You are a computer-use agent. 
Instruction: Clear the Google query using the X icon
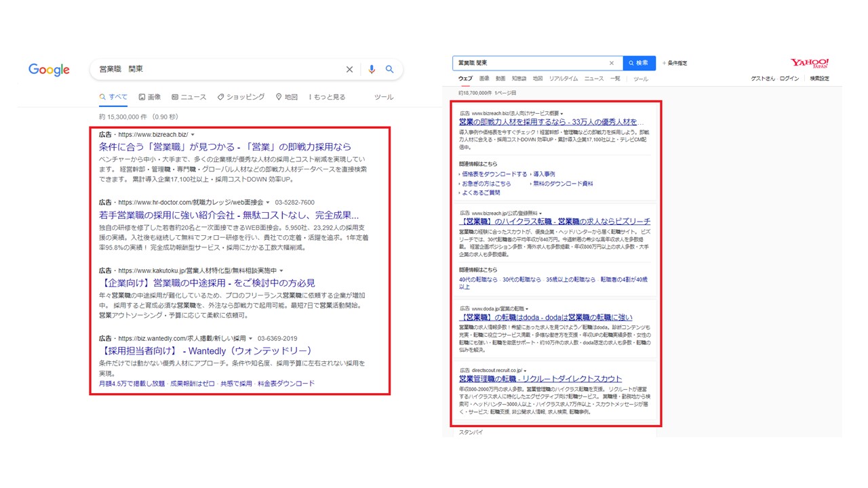click(349, 69)
